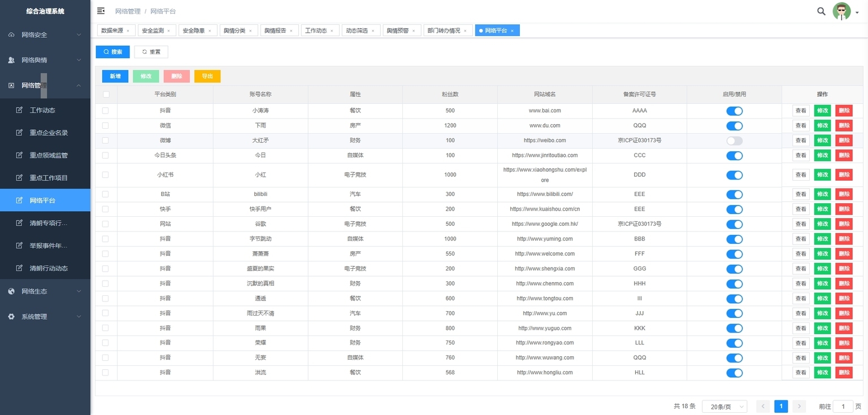Click the sidebar collapse hamburger icon

click(101, 11)
